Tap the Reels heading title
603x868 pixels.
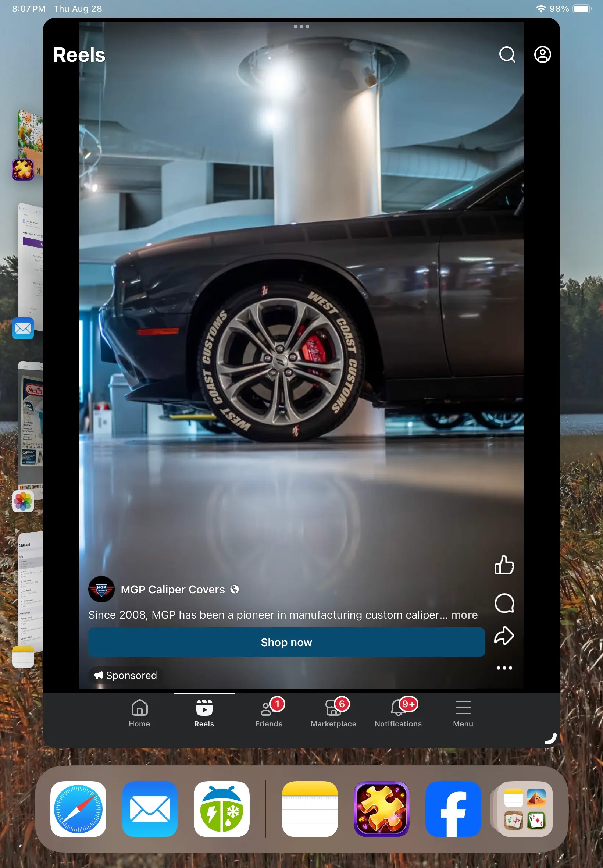coord(79,55)
